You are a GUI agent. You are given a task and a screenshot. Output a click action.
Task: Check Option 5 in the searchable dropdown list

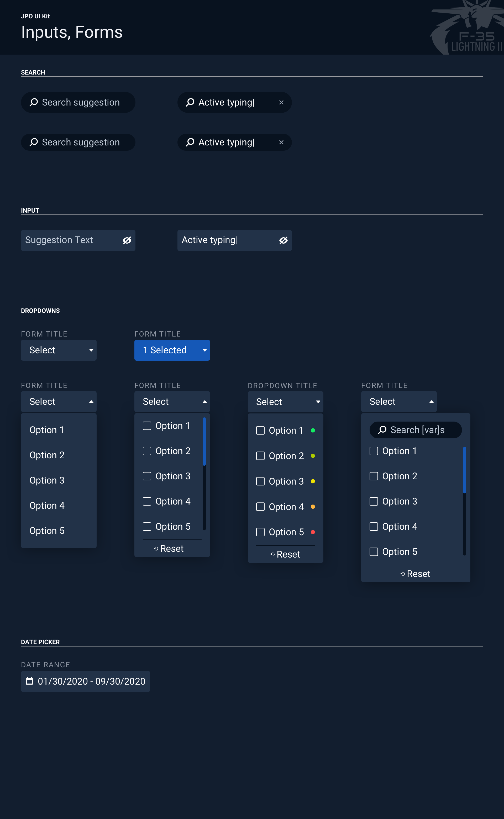(374, 552)
